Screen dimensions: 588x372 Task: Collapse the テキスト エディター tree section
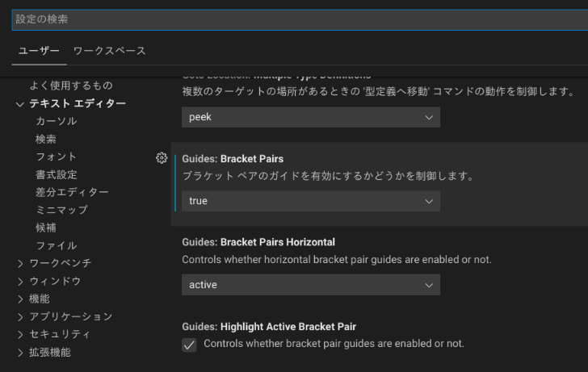(x=20, y=104)
